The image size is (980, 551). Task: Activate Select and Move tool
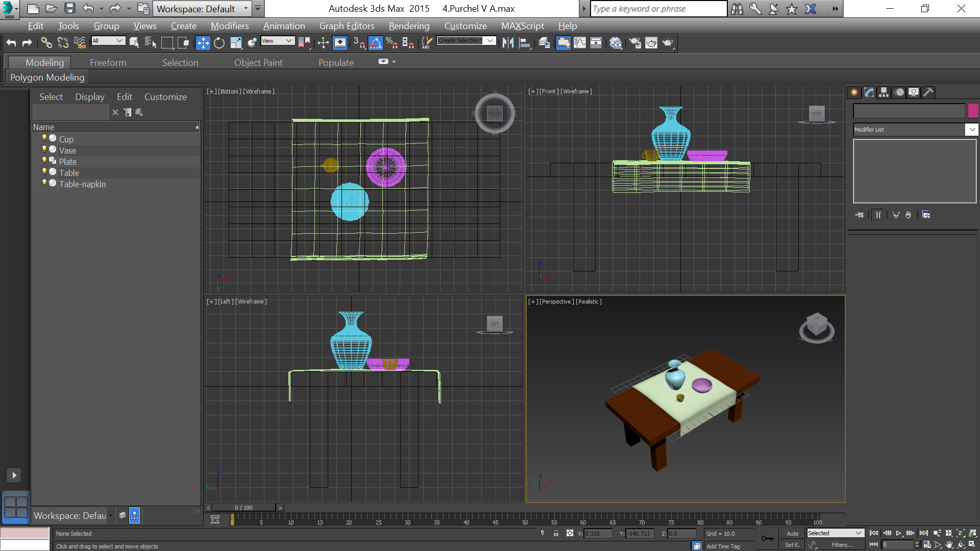203,43
